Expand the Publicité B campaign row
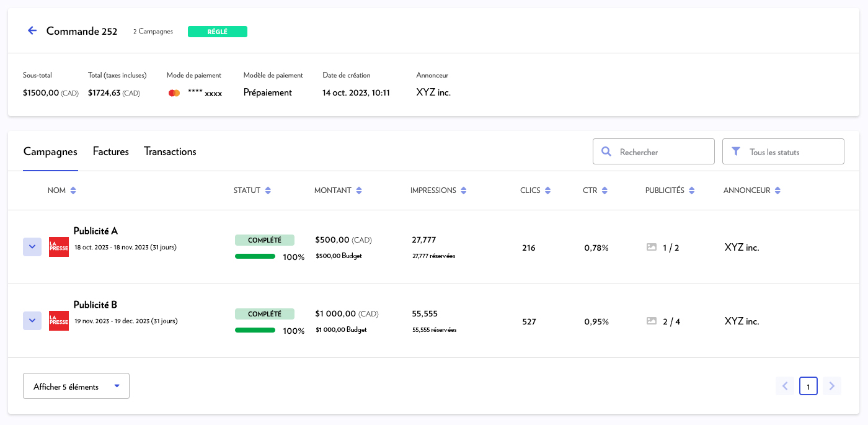The width and height of the screenshot is (868, 425). click(x=32, y=321)
